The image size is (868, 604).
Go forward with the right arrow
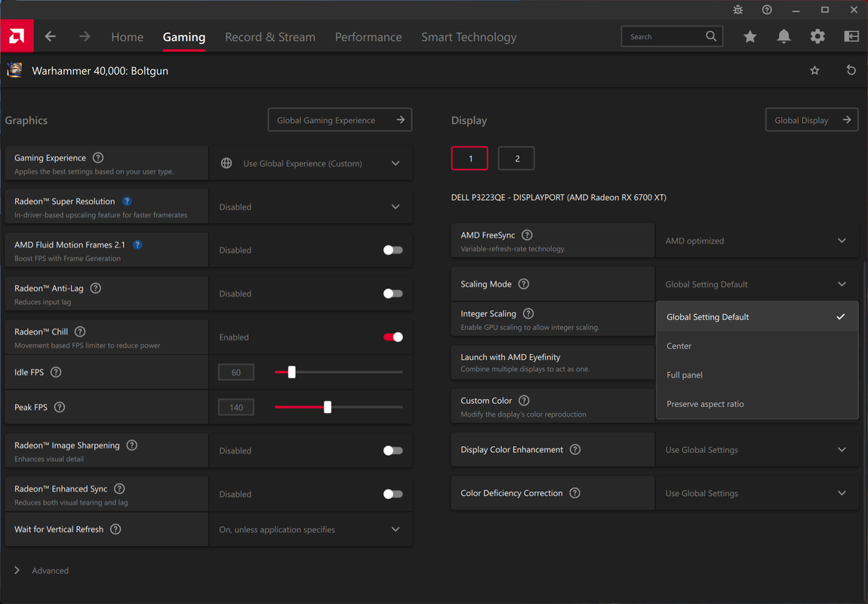(84, 36)
